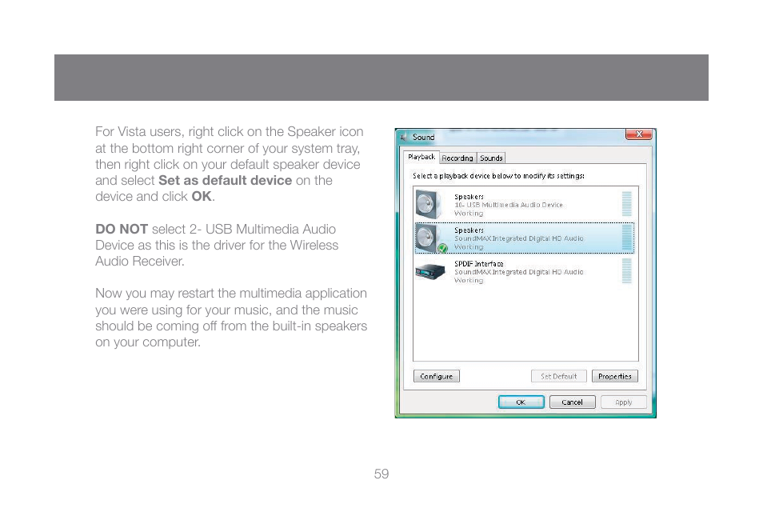Click page number 59
The height and width of the screenshot is (532, 763).
pos(381,474)
